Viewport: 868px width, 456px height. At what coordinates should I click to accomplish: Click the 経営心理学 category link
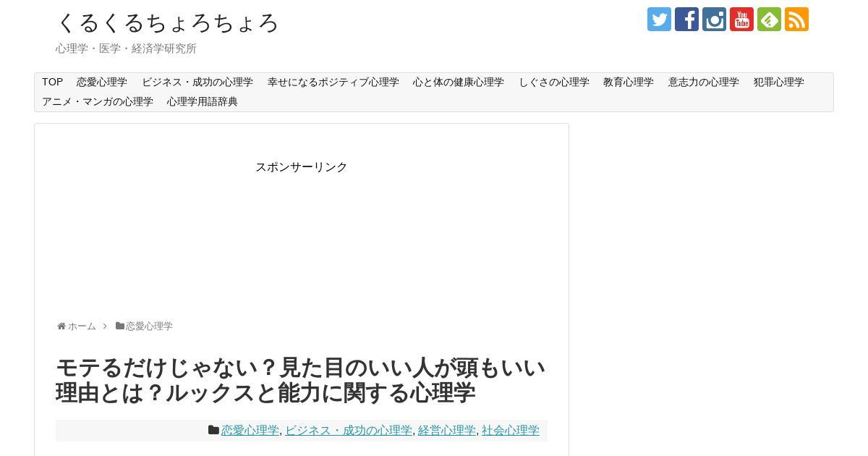coord(447,431)
